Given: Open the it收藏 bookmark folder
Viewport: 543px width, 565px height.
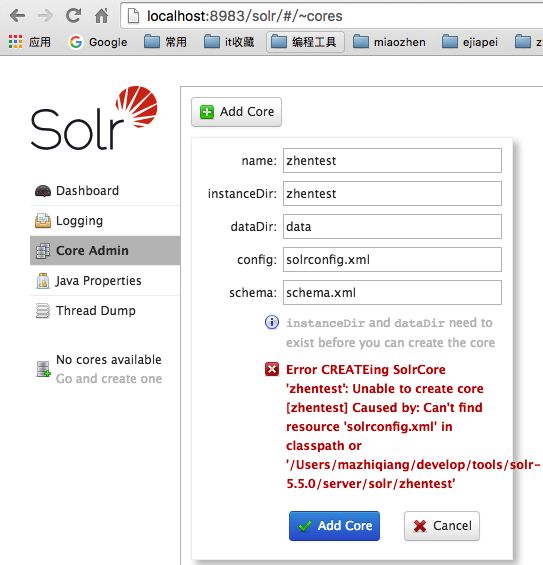Looking at the screenshot, I should coord(229,42).
